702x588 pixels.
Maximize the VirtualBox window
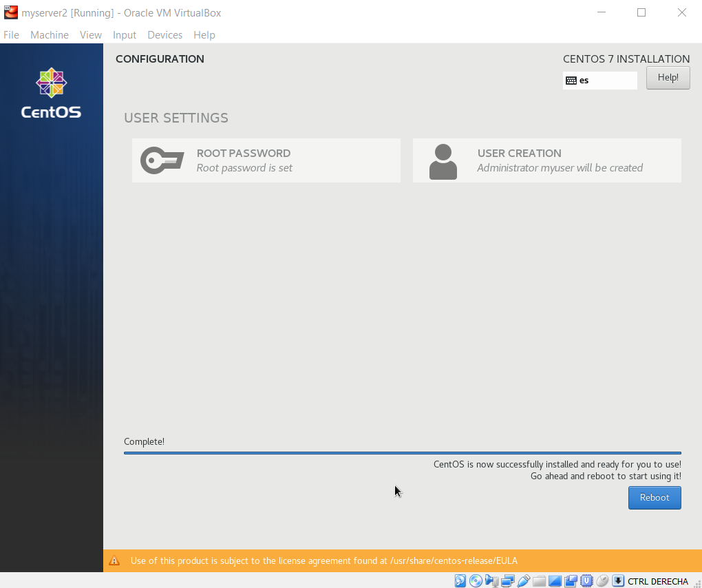641,12
